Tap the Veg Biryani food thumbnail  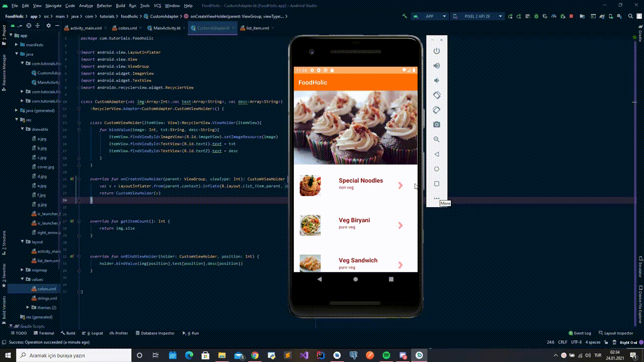click(x=310, y=225)
